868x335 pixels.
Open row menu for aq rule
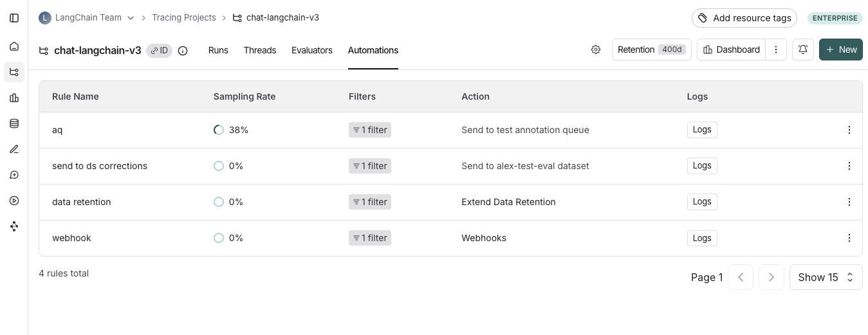[849, 130]
